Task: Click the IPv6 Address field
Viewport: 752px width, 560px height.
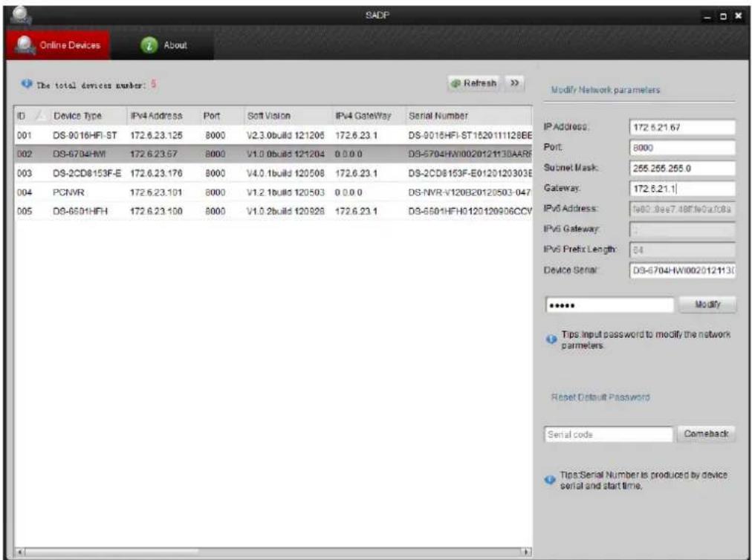Action: 682,209
